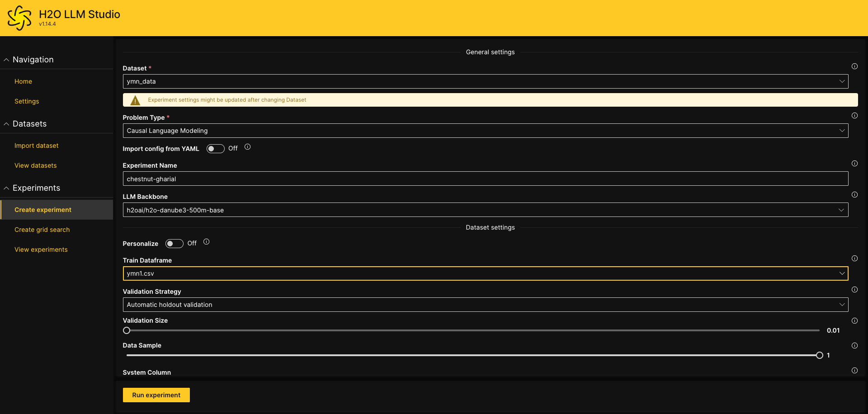This screenshot has height=414, width=868.
Task: Select Create experiment in sidebar
Action: click(57, 210)
